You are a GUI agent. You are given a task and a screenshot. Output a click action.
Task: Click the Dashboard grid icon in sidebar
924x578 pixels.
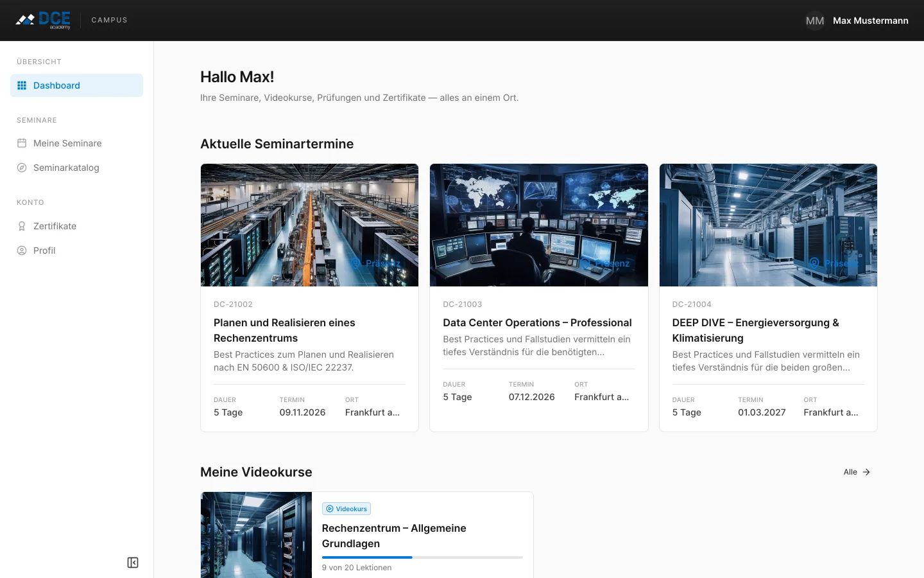(22, 85)
